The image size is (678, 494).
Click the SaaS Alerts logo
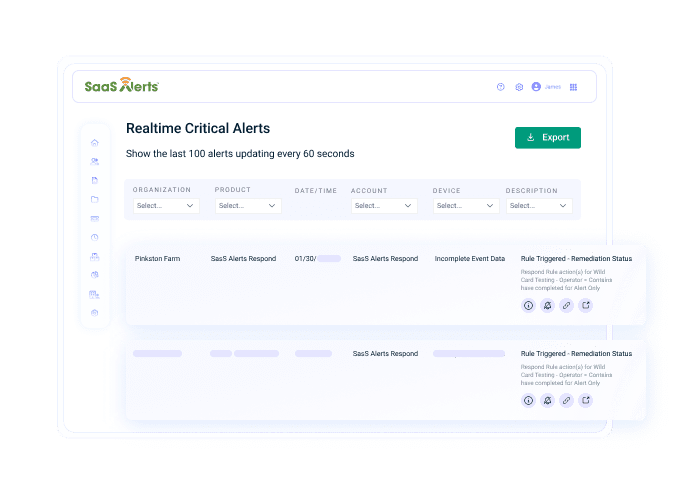(122, 85)
